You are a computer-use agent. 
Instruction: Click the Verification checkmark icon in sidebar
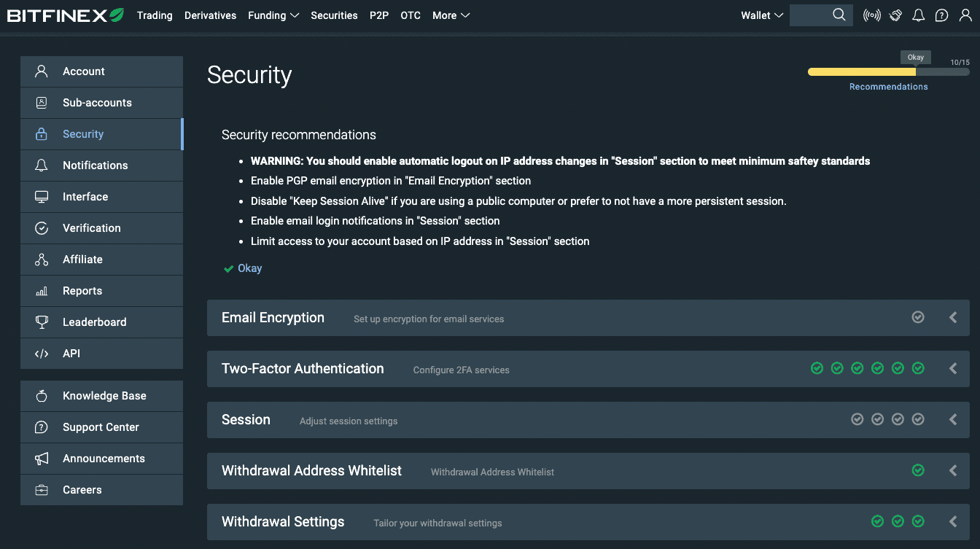42,228
